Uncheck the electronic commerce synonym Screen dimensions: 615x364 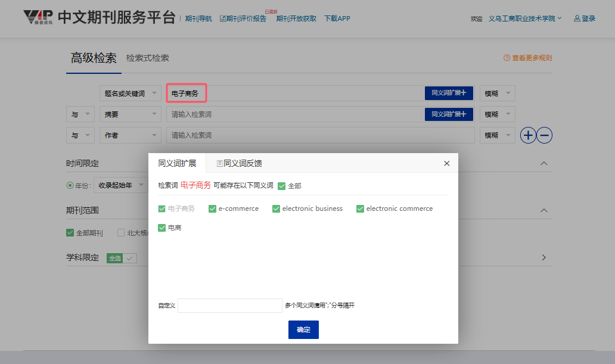pos(360,209)
